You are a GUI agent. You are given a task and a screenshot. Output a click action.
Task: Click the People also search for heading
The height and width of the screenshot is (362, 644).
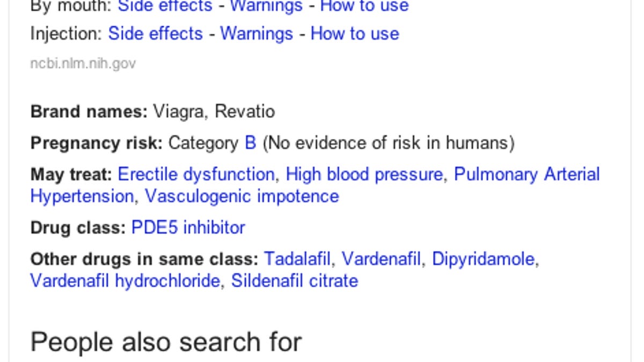(x=165, y=341)
